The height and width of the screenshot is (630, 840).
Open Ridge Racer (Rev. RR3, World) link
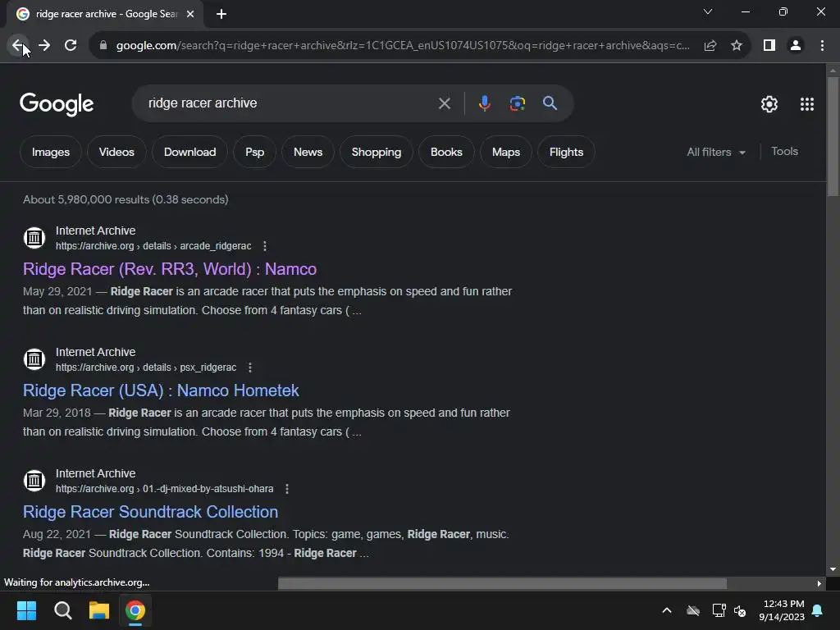170,269
